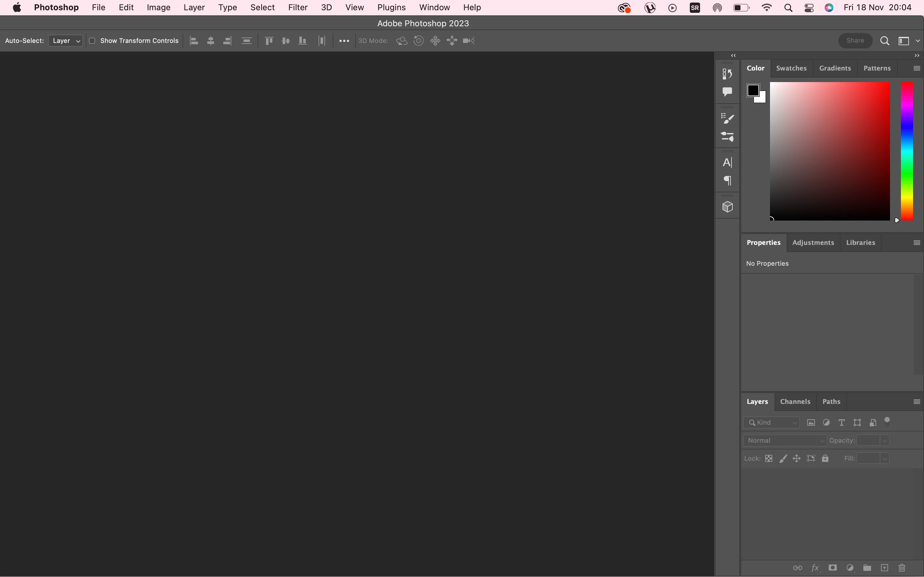Open the Brush Settings panel icon
This screenshot has width=924, height=577.
[727, 119]
